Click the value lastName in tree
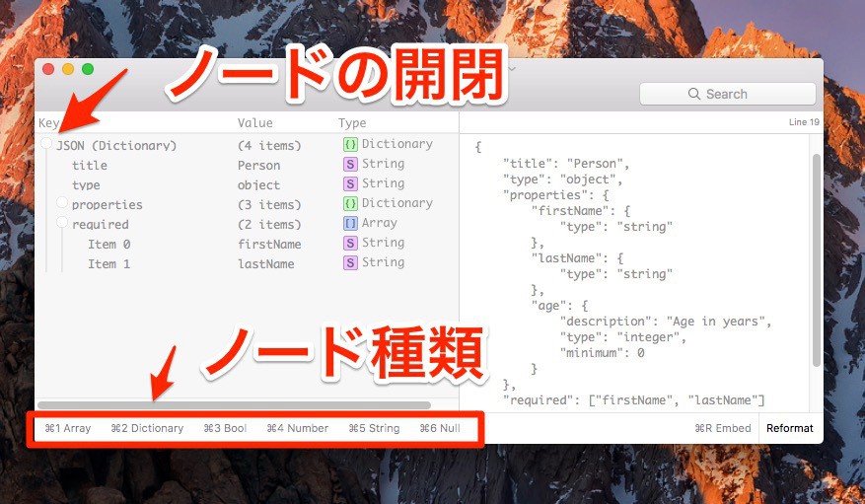The width and height of the screenshot is (865, 504). click(266, 264)
